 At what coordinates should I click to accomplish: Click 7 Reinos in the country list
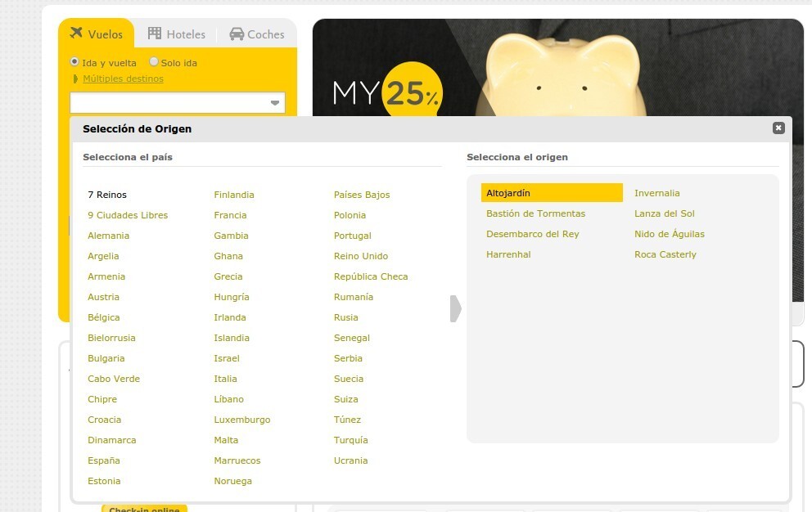[x=107, y=195]
